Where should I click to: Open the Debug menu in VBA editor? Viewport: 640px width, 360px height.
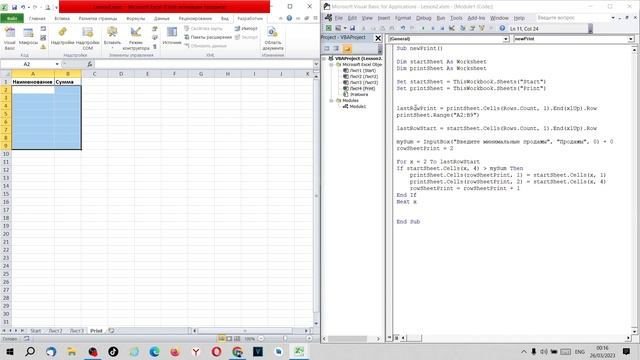[424, 18]
